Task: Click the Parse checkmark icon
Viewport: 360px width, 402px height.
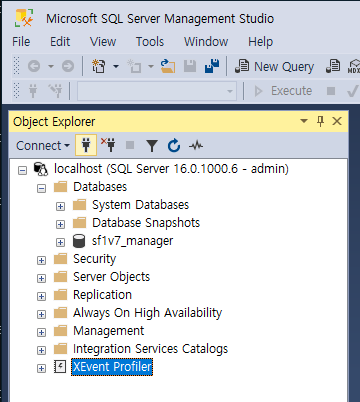Action: (x=353, y=91)
